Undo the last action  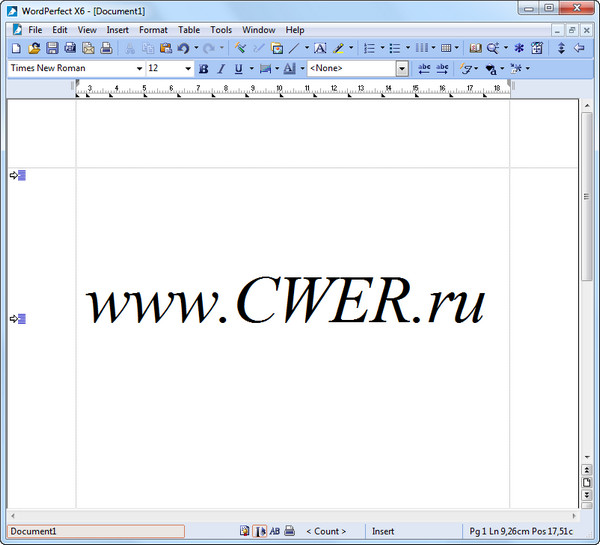[184, 48]
